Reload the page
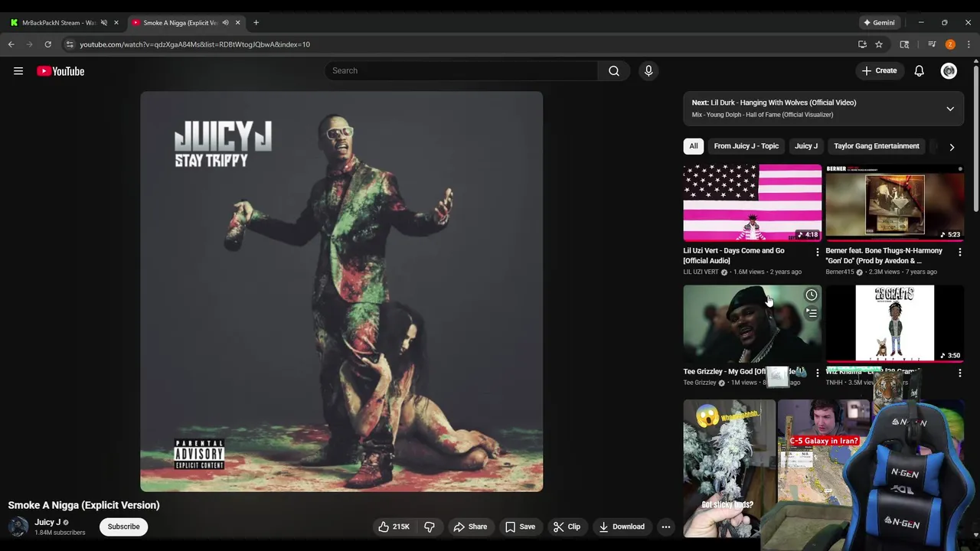 click(47, 44)
